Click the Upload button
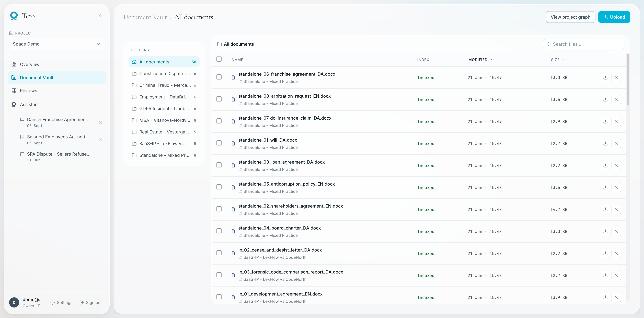 (614, 17)
